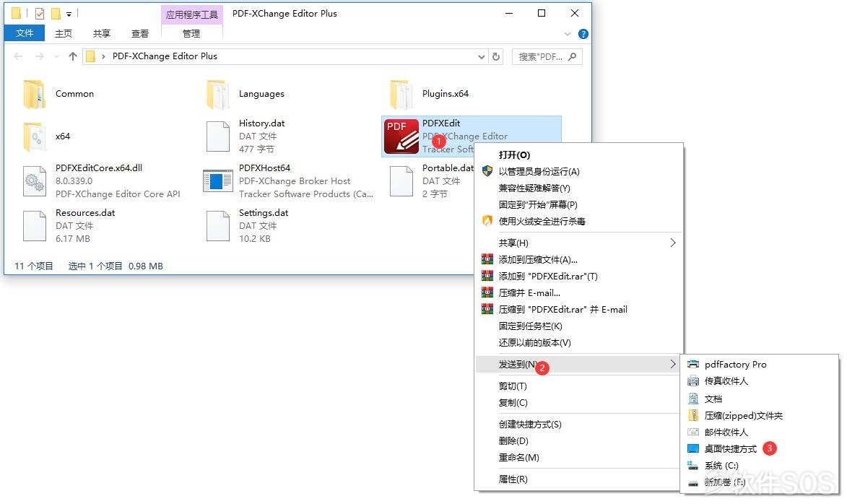Click the address bar path chevron
Screen dimensions: 847x504
[x=103, y=56]
